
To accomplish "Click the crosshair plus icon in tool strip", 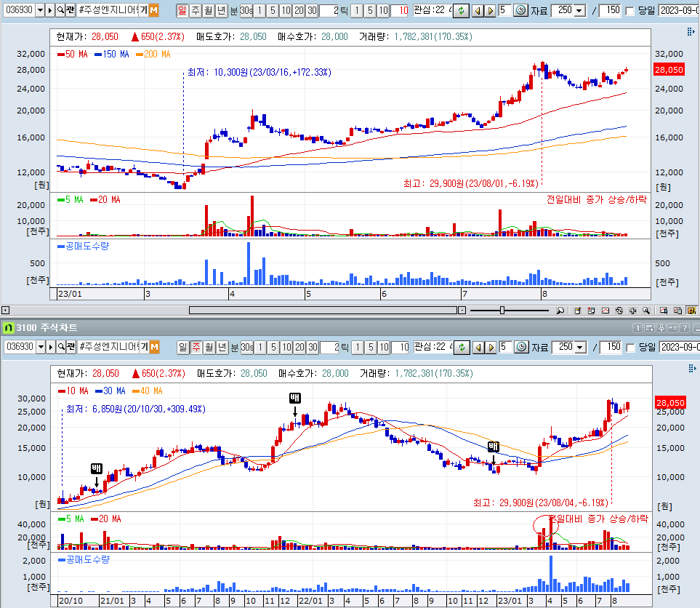I will click(x=632, y=311).
